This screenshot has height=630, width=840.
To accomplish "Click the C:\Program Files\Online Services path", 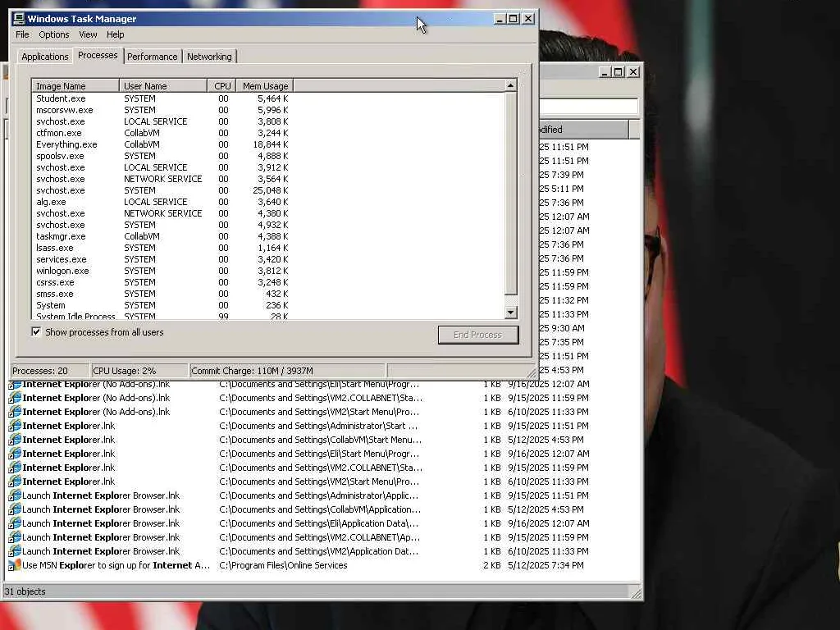I will pyautogui.click(x=283, y=565).
